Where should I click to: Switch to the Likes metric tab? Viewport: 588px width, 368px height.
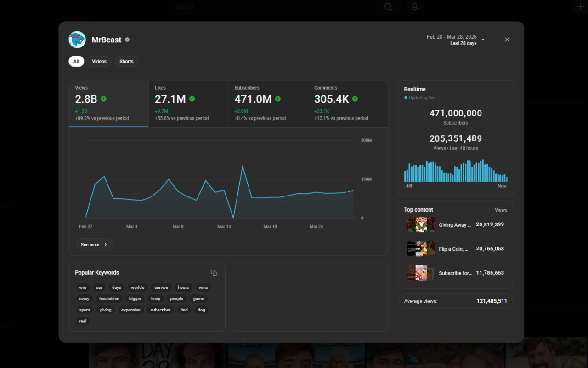tap(188, 103)
